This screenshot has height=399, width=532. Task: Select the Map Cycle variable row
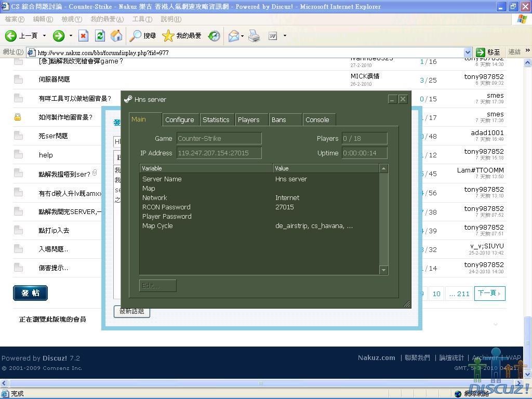click(259, 225)
